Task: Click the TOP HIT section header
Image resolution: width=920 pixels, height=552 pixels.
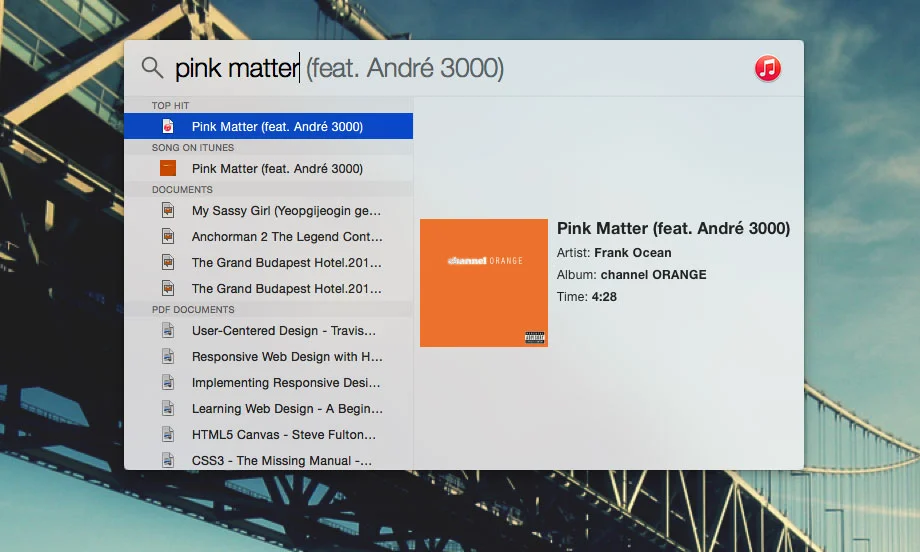Action: pos(170,106)
